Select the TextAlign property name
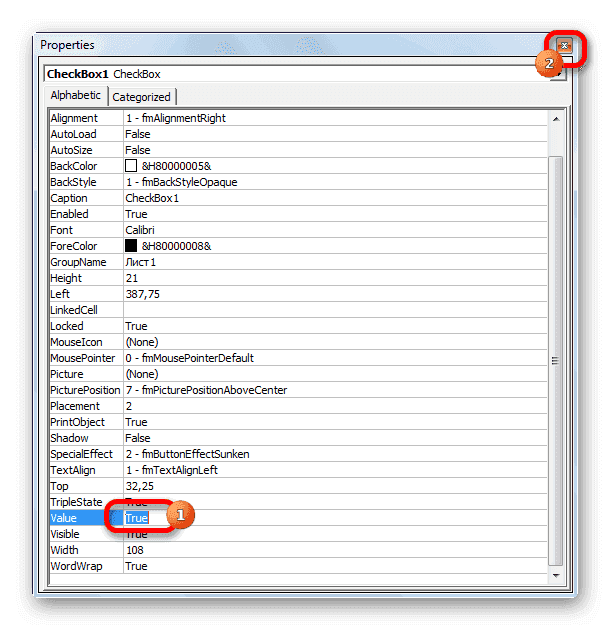This screenshot has width=611, height=631. (x=73, y=470)
